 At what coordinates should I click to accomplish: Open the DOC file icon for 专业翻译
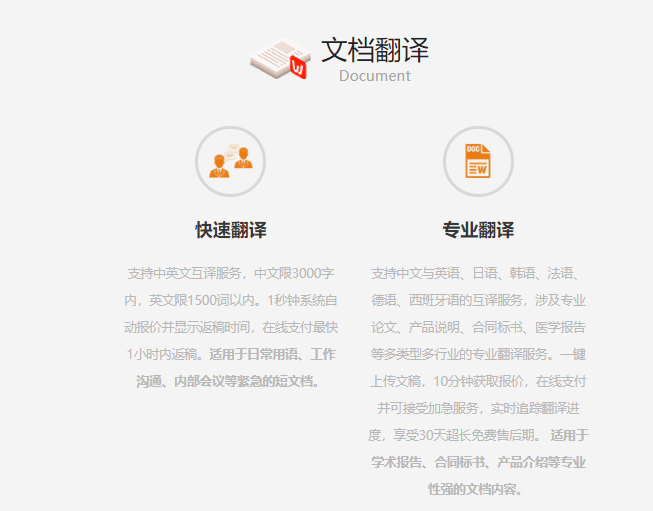(478, 161)
